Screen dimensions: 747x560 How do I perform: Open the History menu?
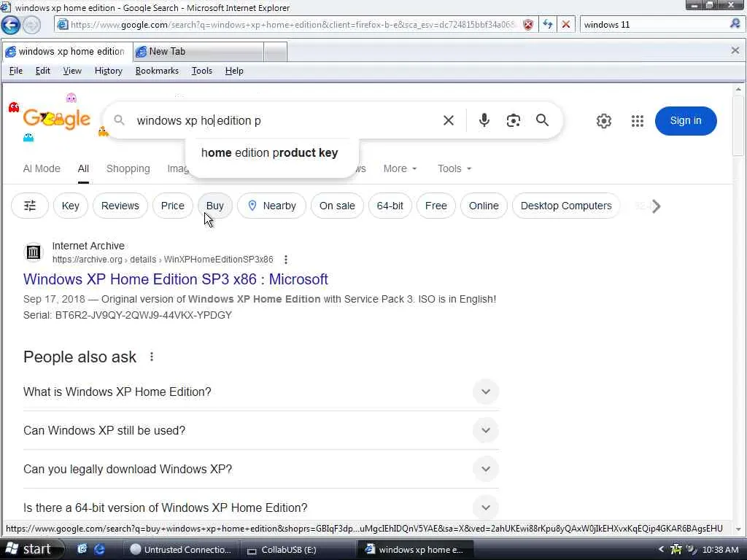[x=108, y=71]
